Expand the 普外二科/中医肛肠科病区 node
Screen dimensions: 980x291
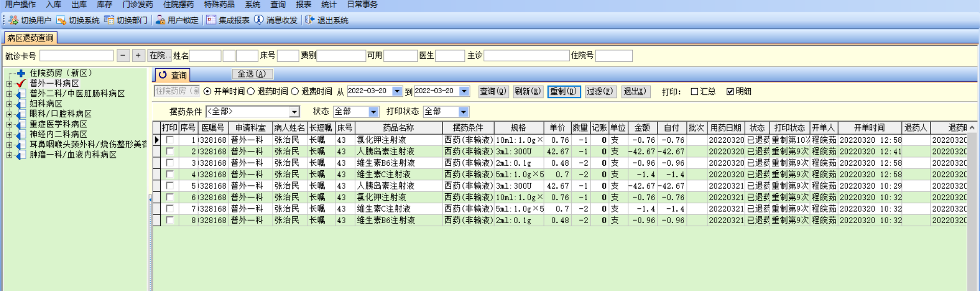9,94
